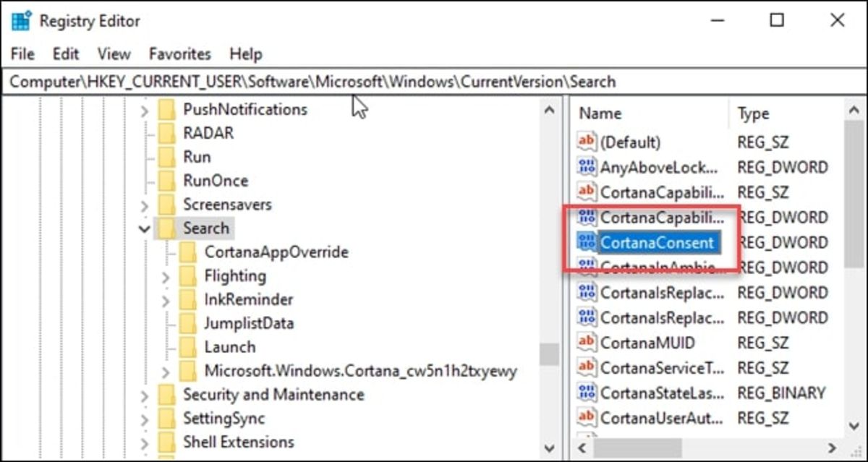Maximize the Registry Editor window
This screenshot has width=868, height=462.
[x=777, y=20]
